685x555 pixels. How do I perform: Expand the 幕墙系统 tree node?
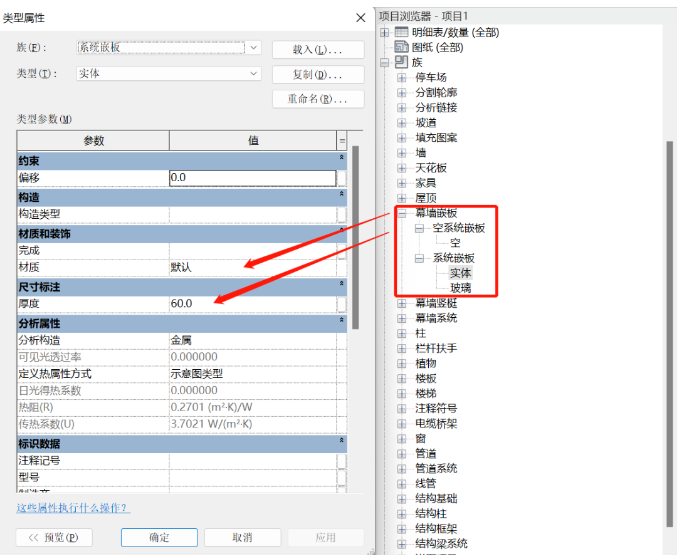click(401, 318)
